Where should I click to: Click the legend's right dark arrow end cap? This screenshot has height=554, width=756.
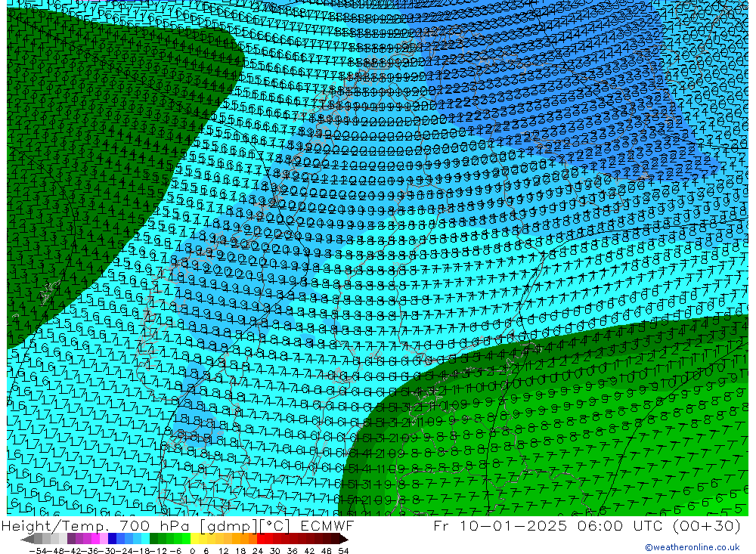pos(343,539)
